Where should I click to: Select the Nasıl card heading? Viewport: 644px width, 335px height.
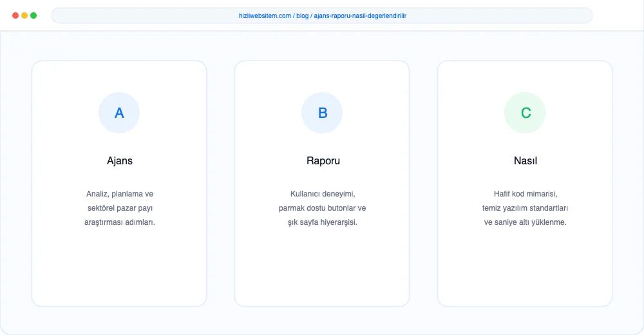[526, 160]
